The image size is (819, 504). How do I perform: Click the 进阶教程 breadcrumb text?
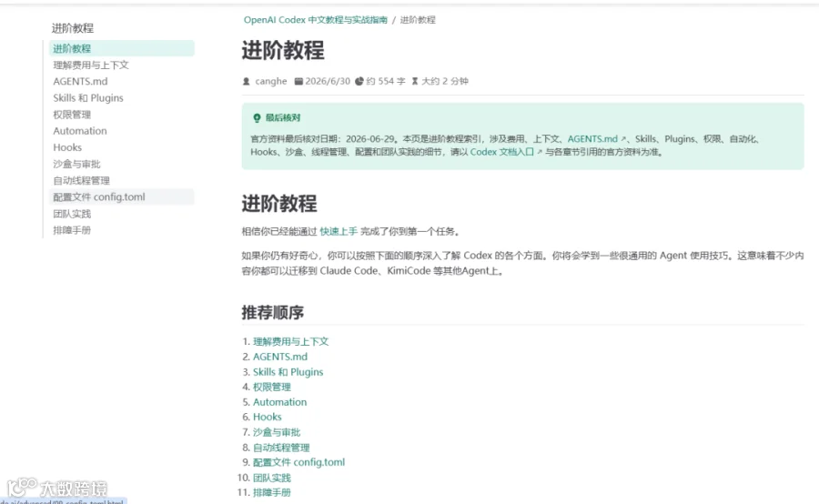click(418, 20)
